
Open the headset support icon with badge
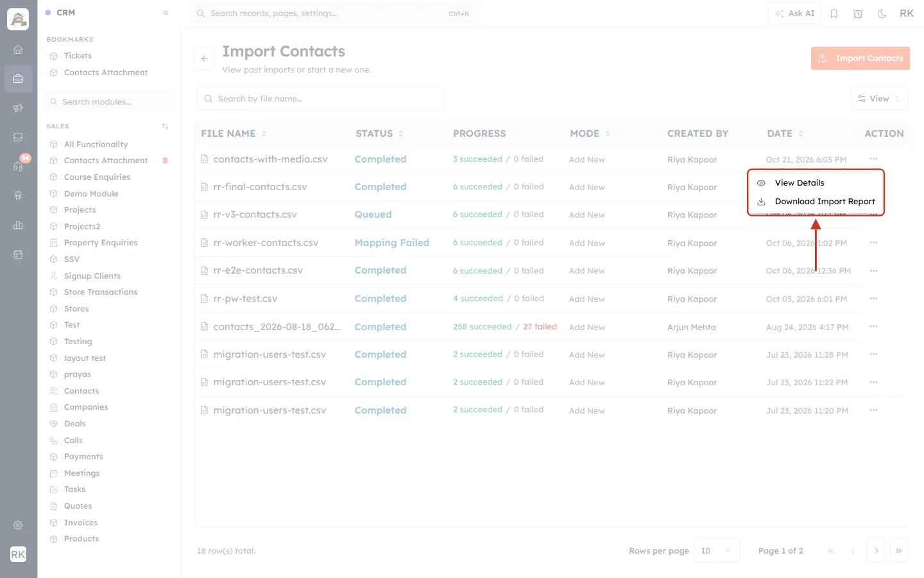pyautogui.click(x=18, y=166)
